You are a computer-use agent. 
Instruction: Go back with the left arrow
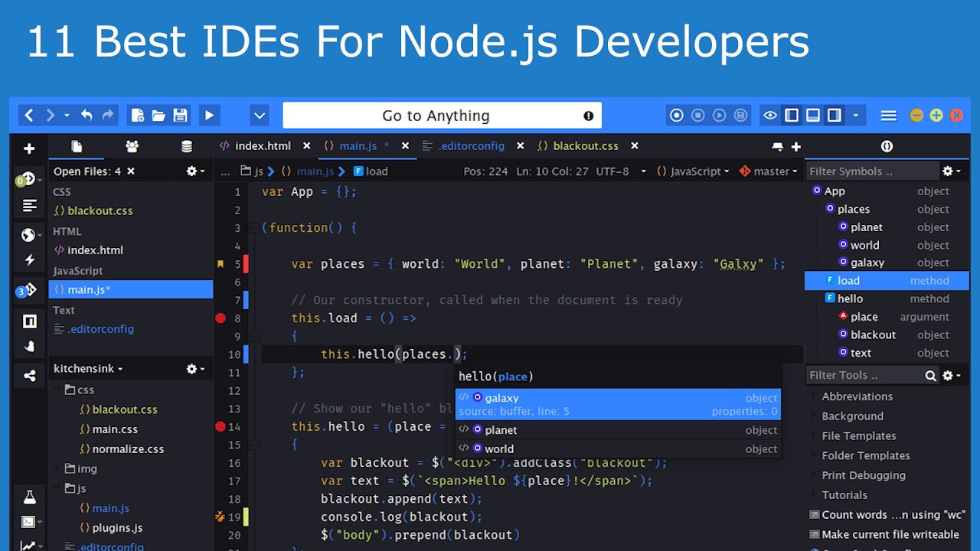point(29,116)
